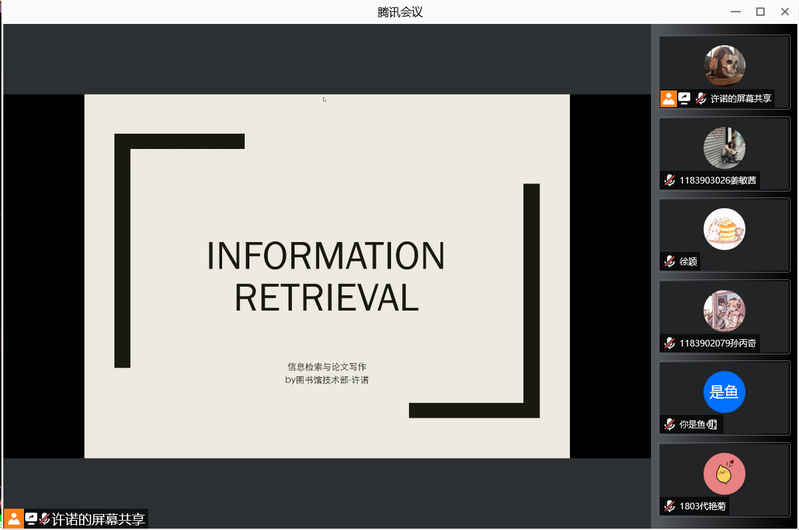Select the skull avatar of 许诺
799x530 pixels.
click(724, 65)
